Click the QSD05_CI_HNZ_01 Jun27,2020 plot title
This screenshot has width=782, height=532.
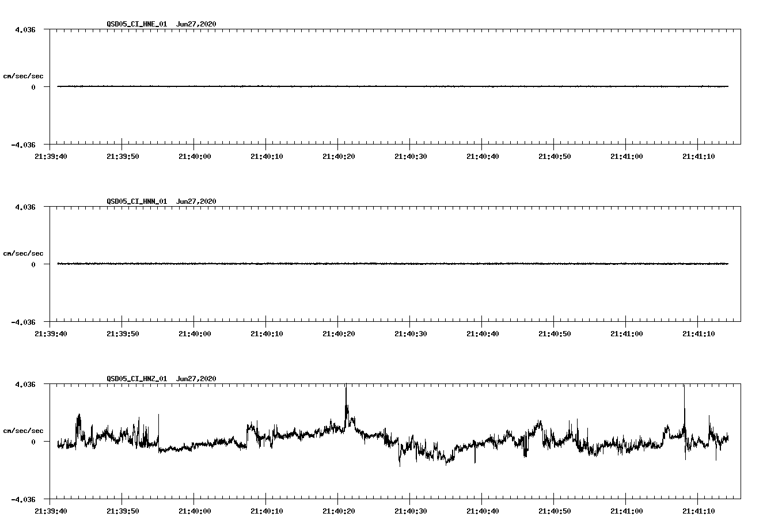point(161,379)
